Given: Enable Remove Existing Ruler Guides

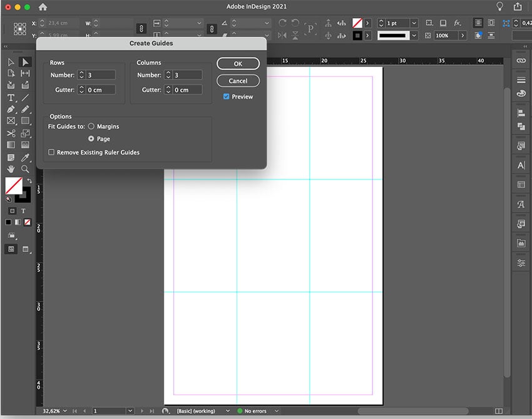Looking at the screenshot, I should click(x=51, y=152).
